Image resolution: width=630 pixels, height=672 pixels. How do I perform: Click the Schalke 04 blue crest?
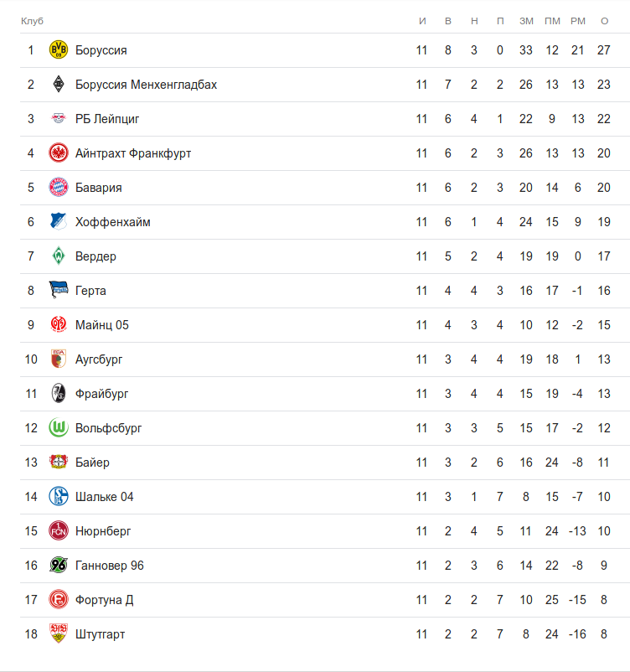click(58, 497)
